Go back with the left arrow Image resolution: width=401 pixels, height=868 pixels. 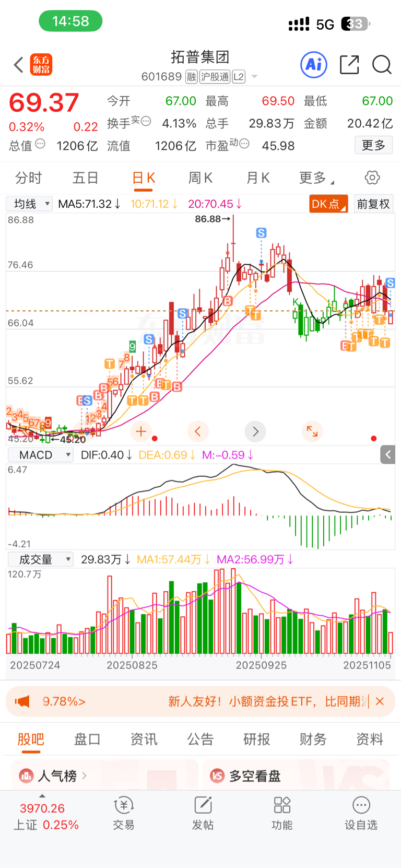click(x=19, y=65)
